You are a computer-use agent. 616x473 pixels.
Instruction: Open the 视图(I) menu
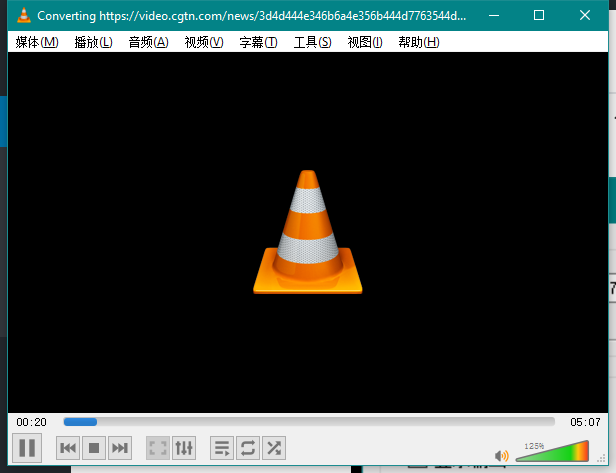click(x=365, y=42)
